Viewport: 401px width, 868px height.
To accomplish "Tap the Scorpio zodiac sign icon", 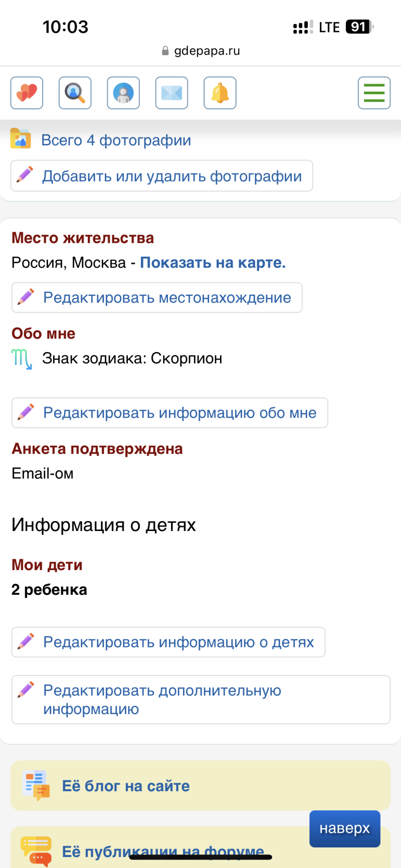I will 22,359.
